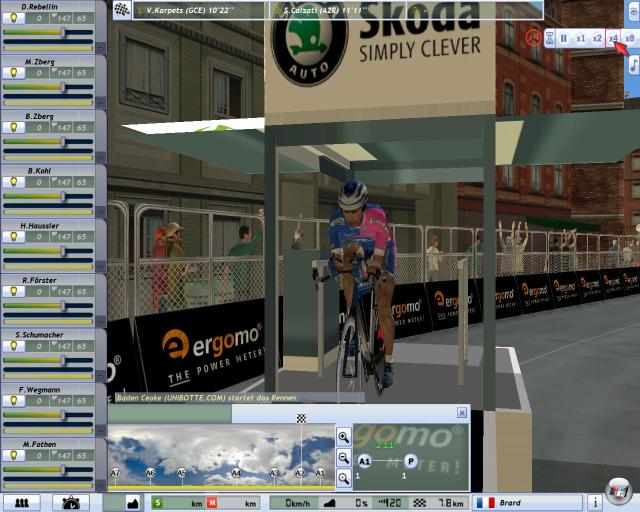This screenshot has height=512, width=640.
Task: Collapse R.Förster's rider panel
Action: [x=100, y=322]
